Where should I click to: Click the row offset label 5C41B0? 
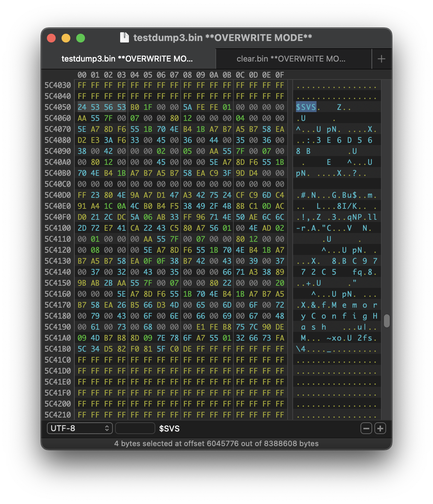pyautogui.click(x=58, y=349)
